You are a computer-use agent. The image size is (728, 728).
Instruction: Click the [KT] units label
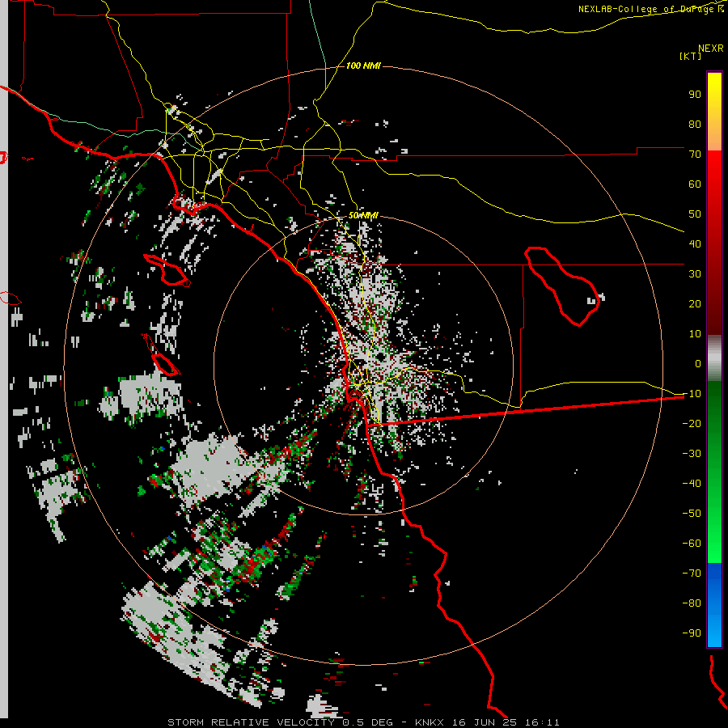coord(690,56)
